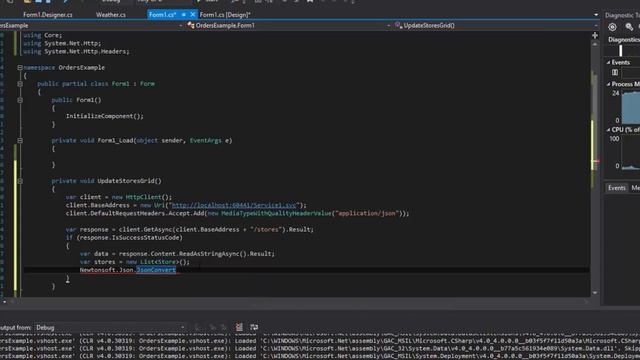Close the Form1.cs* tab
Screen dimensions: 640x360
click(193, 15)
